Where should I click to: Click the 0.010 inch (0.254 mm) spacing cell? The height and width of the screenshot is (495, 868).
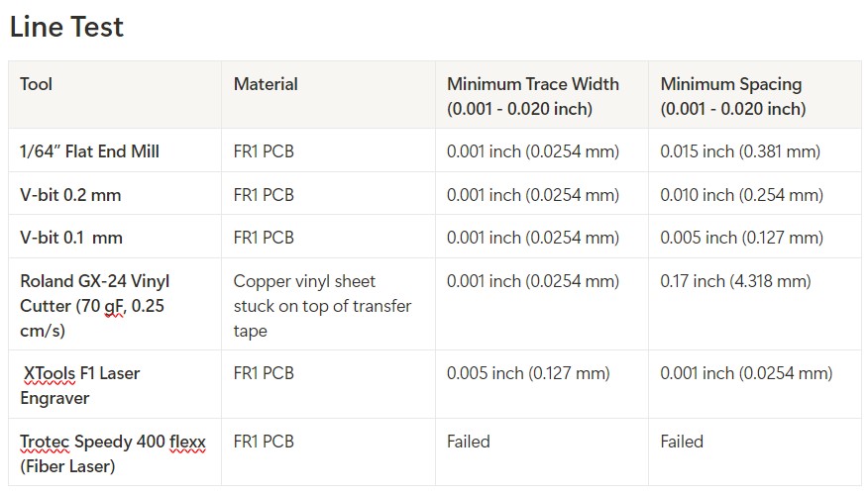[x=755, y=194]
